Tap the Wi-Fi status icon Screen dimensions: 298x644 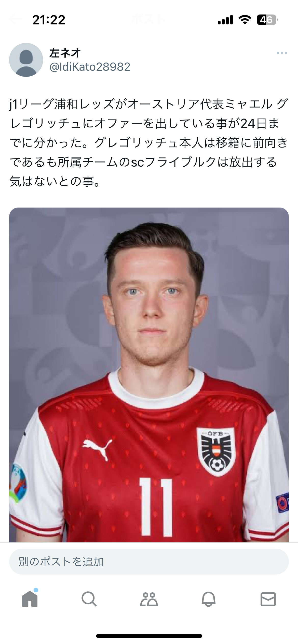coord(245,20)
